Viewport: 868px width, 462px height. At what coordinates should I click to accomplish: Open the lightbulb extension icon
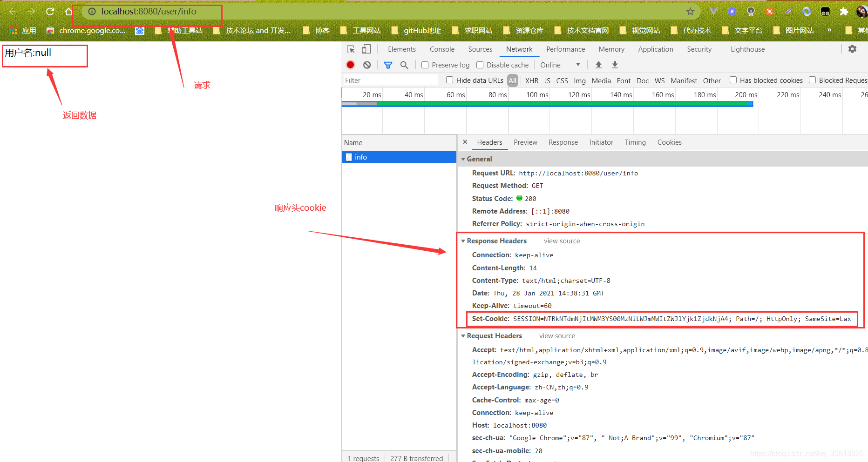click(751, 12)
